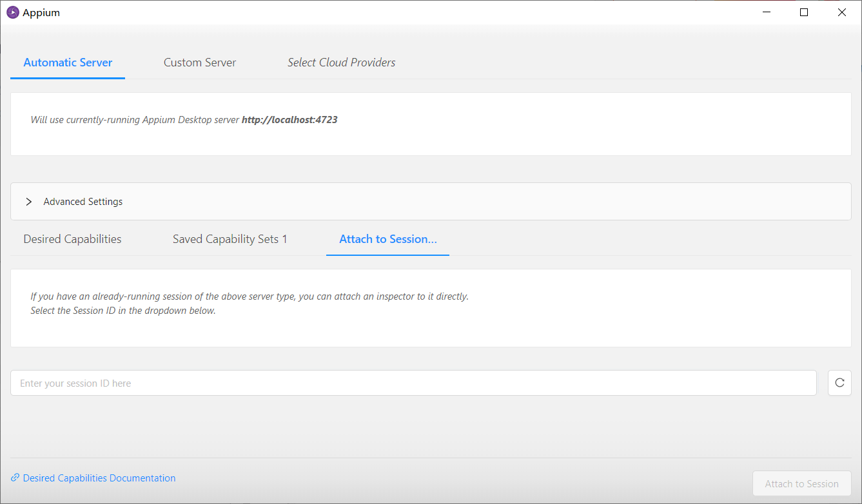
Task: Open the session ID dropdown field
Action: click(413, 383)
